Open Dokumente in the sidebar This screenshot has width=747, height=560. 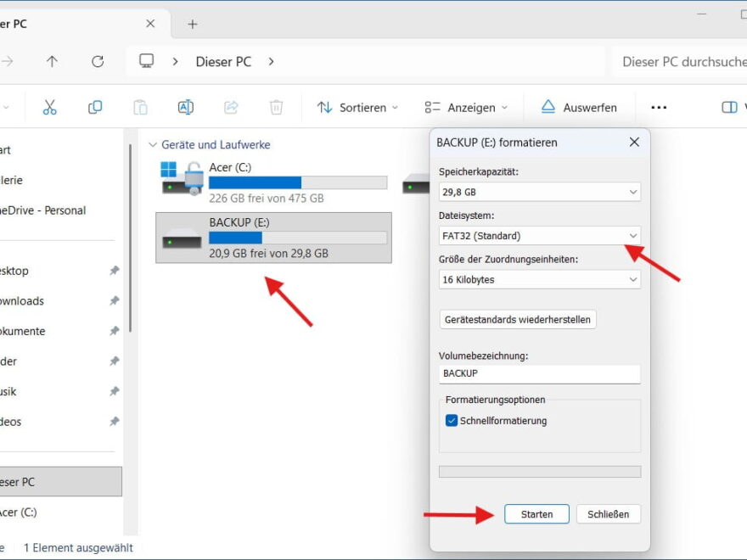(x=22, y=331)
